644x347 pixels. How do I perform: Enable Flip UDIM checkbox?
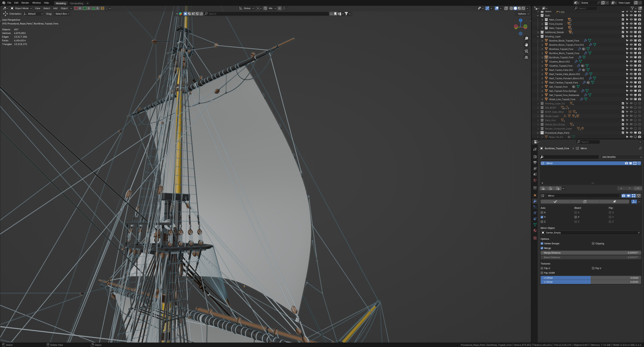point(542,272)
